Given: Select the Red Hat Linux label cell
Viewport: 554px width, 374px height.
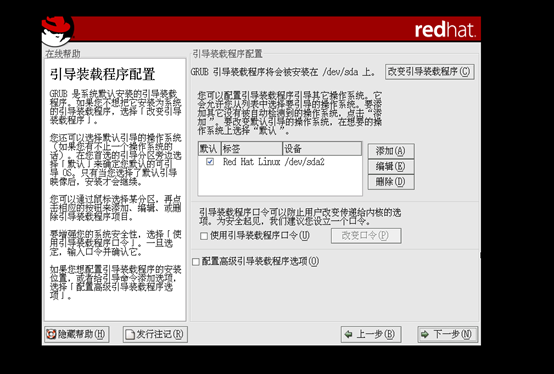Looking at the screenshot, I should [x=251, y=162].
